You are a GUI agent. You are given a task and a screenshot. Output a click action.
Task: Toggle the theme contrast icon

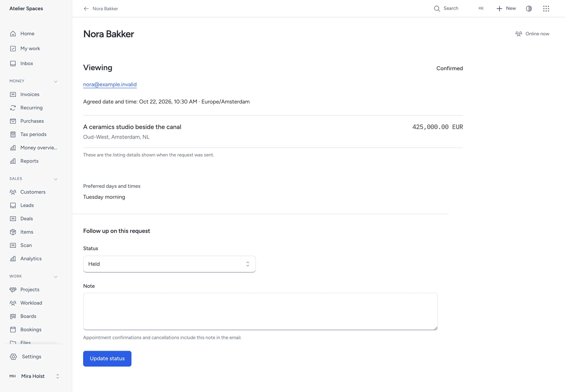coord(529,9)
